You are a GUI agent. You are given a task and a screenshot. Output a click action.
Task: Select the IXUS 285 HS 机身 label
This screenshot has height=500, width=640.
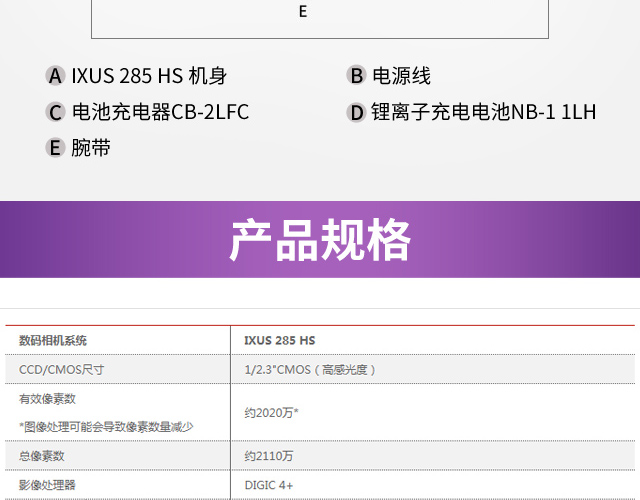[149, 76]
